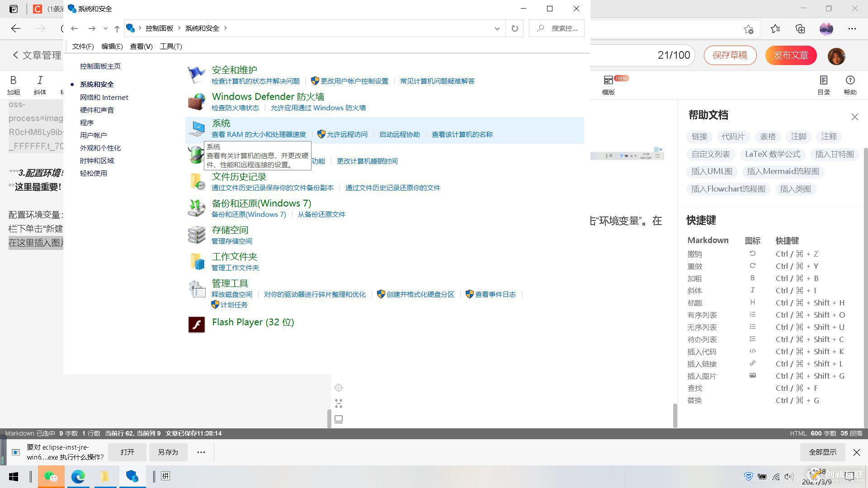Screen dimensions: 868x488
Task: Click the up-folder arrow in Control Panel
Action: [117, 28]
